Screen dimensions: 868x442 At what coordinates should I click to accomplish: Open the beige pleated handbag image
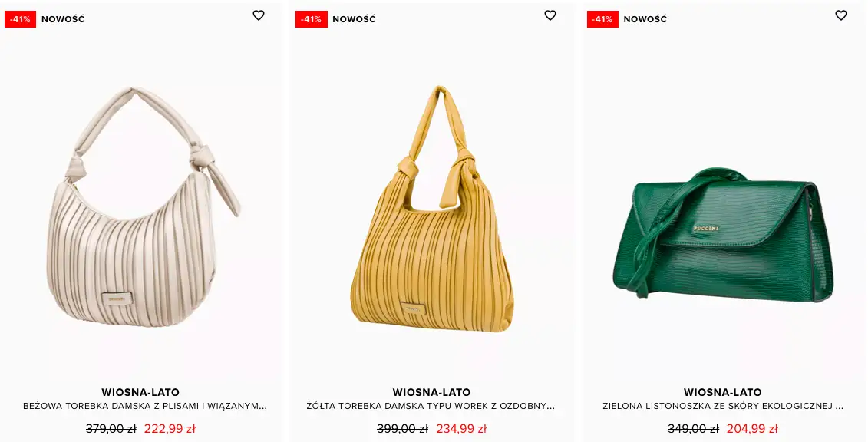click(x=144, y=207)
